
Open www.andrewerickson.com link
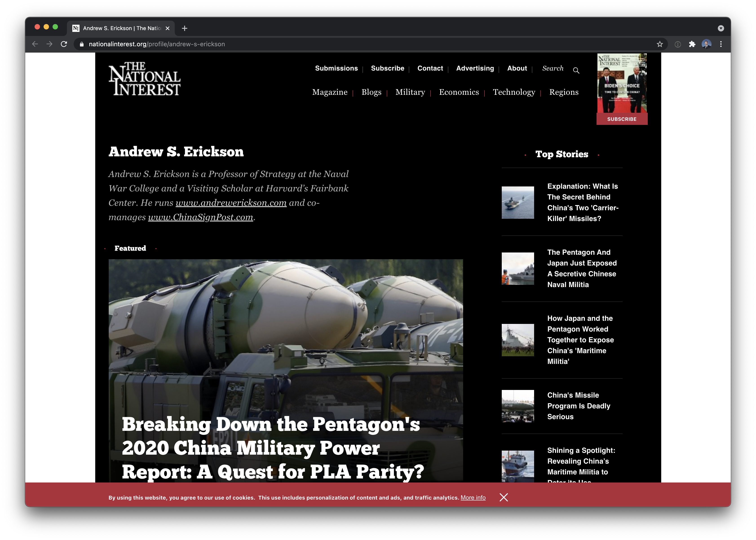231,203
